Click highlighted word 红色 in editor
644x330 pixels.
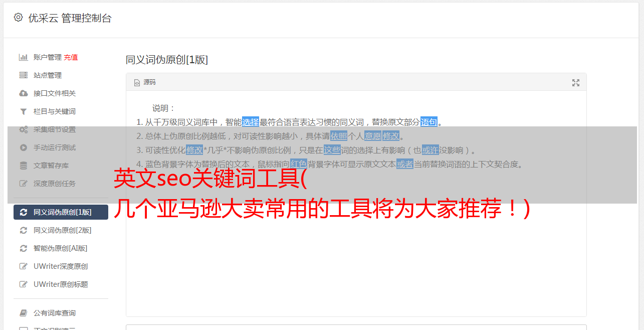pyautogui.click(x=298, y=164)
